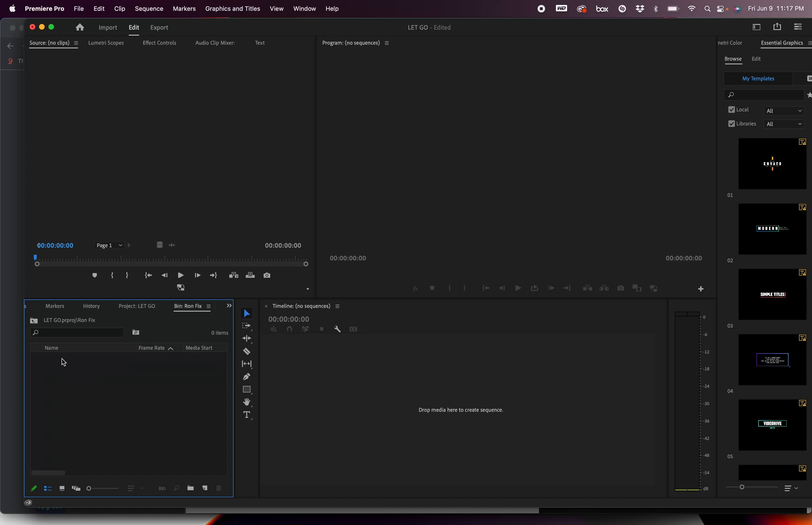Image resolution: width=812 pixels, height=525 pixels.
Task: Toggle Timeline caption track options
Action: (x=354, y=329)
